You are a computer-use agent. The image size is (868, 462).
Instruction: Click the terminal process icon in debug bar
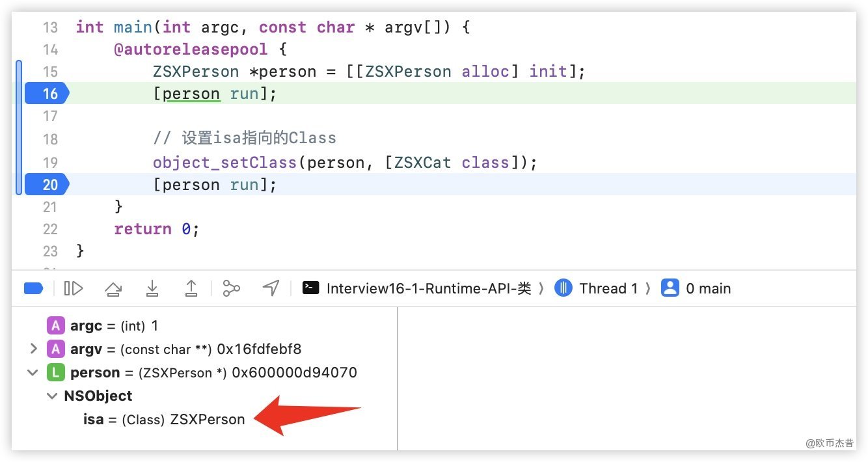pyautogui.click(x=311, y=288)
